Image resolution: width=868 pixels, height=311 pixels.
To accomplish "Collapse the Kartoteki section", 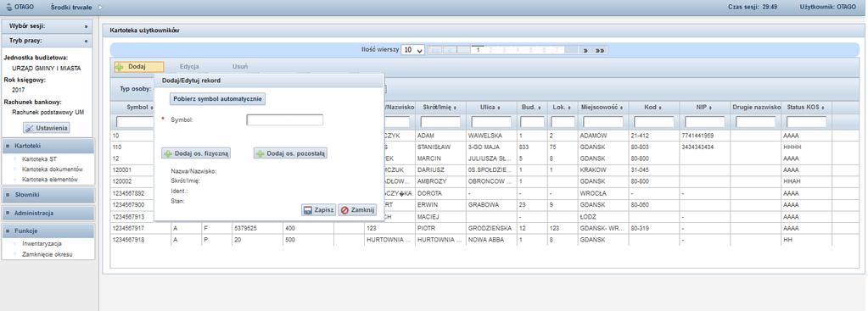I will tap(48, 145).
